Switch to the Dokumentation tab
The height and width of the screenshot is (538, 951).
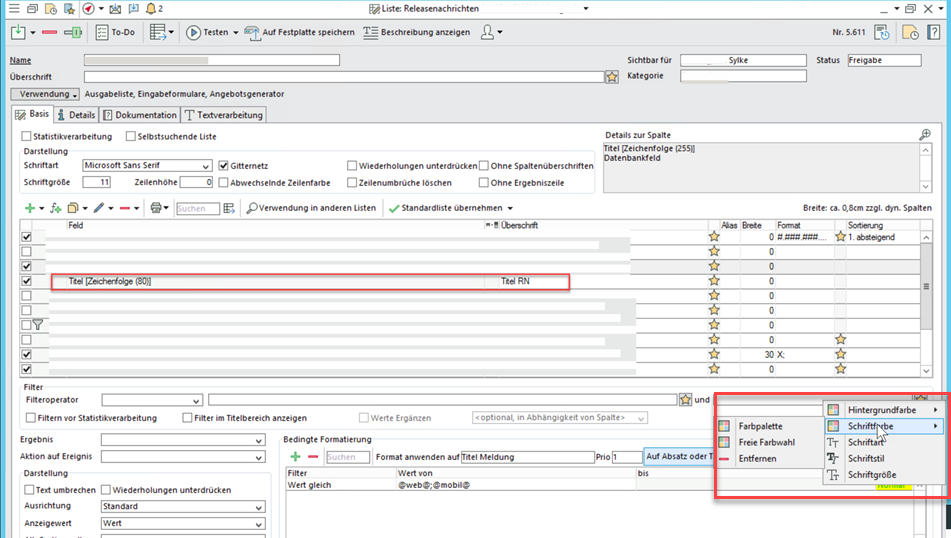tap(140, 115)
